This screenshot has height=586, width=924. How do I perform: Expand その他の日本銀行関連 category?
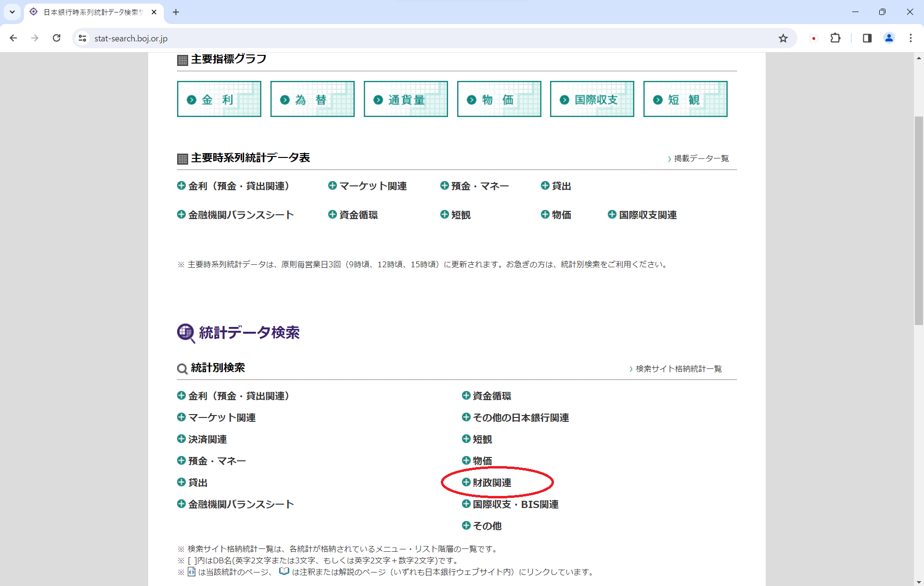[x=520, y=417]
